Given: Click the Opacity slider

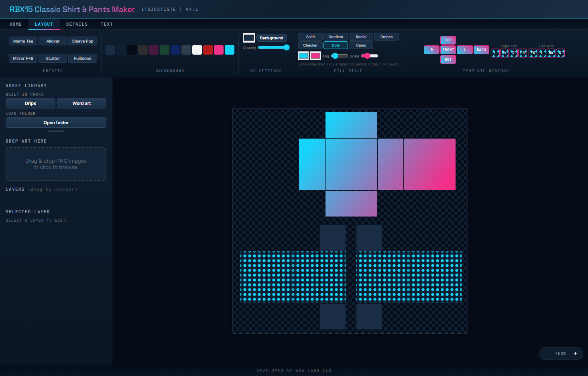Looking at the screenshot, I should point(274,47).
